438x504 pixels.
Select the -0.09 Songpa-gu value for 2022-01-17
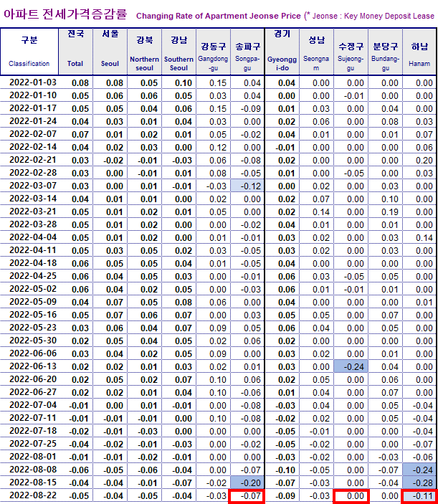(x=251, y=109)
